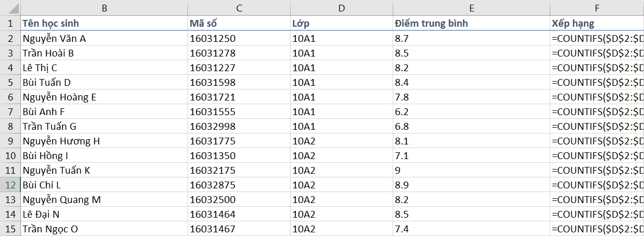Screen dimensions: 644x236
Task: Select row 12 header
Action: pyautogui.click(x=10, y=185)
